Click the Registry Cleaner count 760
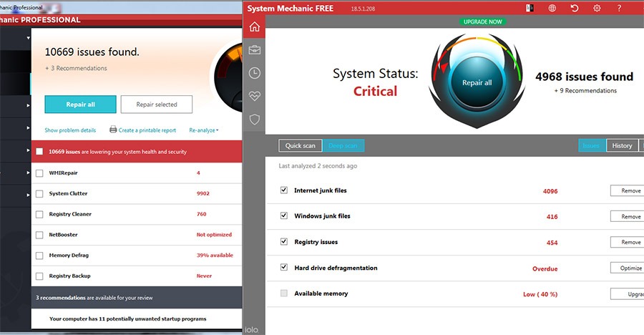Screen dimensions: 644x335 pos(201,214)
